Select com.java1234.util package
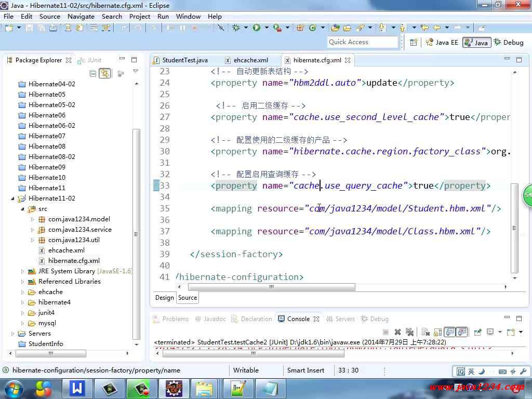 [x=74, y=240]
